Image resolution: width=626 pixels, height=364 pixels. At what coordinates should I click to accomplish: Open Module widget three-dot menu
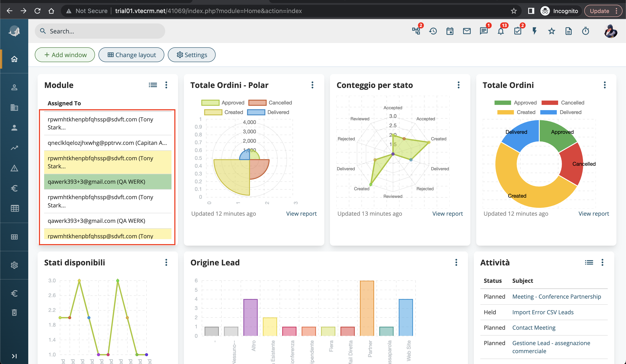coord(166,85)
